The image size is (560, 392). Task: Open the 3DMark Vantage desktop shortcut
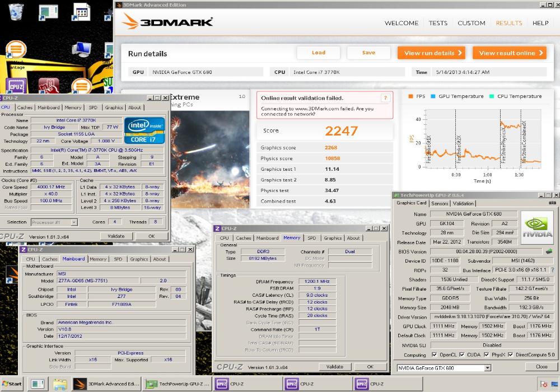pyautogui.click(x=16, y=50)
